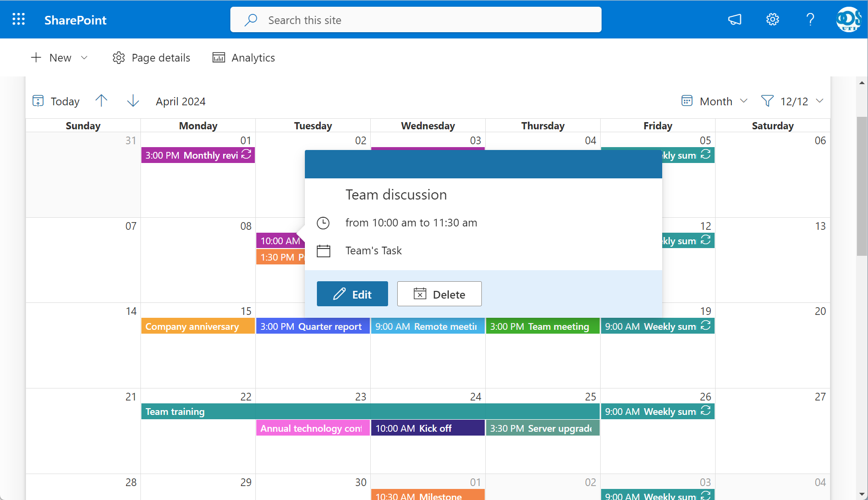
Task: Click the vertical scrollbar thumb
Action: [x=862, y=186]
